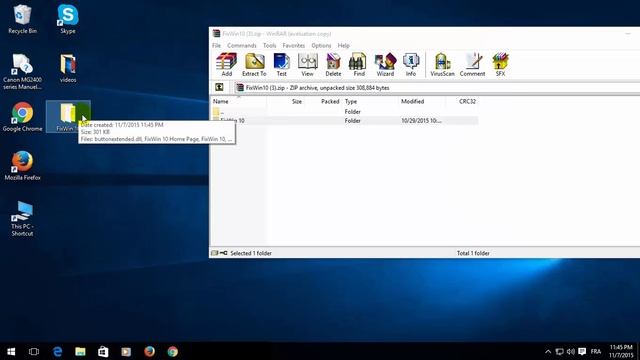Launch Microsoft Edge from the taskbar
The height and width of the screenshot is (360, 640).
(57, 351)
